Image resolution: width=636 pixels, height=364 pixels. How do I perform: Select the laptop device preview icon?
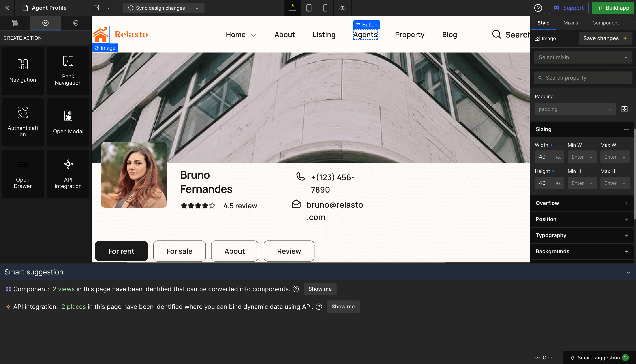(x=292, y=8)
